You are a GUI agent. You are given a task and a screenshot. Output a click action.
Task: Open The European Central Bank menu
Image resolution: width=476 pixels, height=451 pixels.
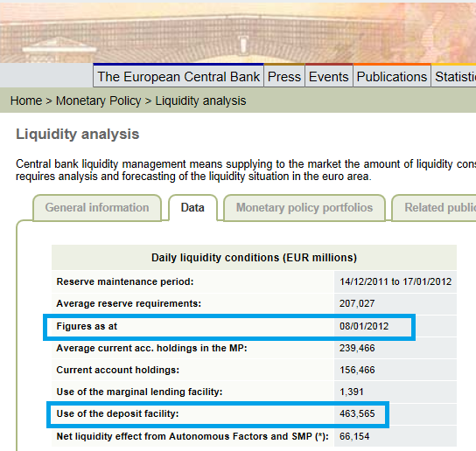pyautogui.click(x=178, y=76)
